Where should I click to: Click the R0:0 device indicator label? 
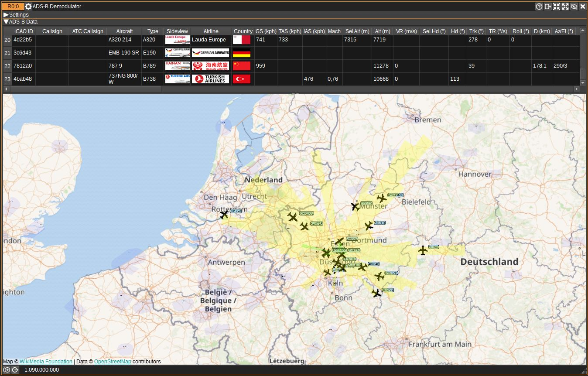click(x=13, y=7)
